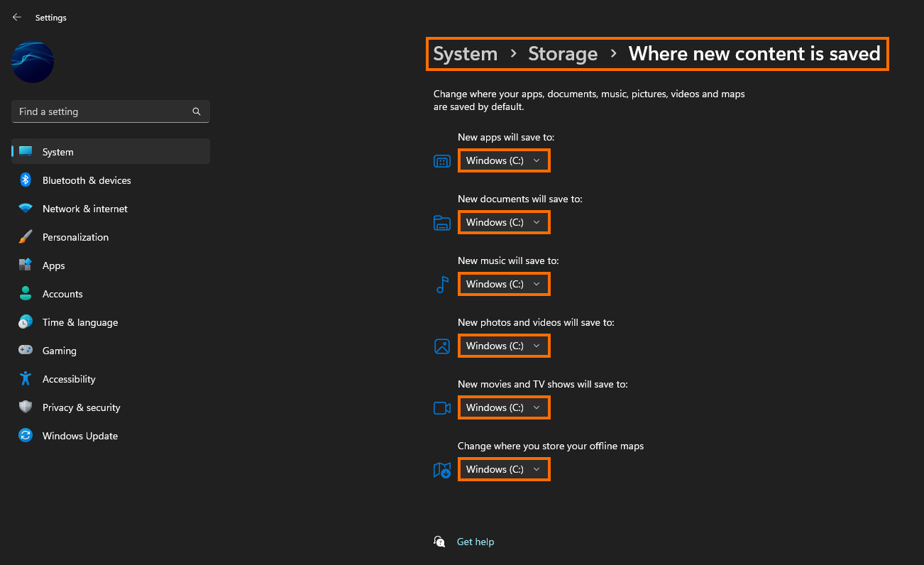
Task: Click the 'Change where you store your offline maps' label
Action: [x=551, y=446]
